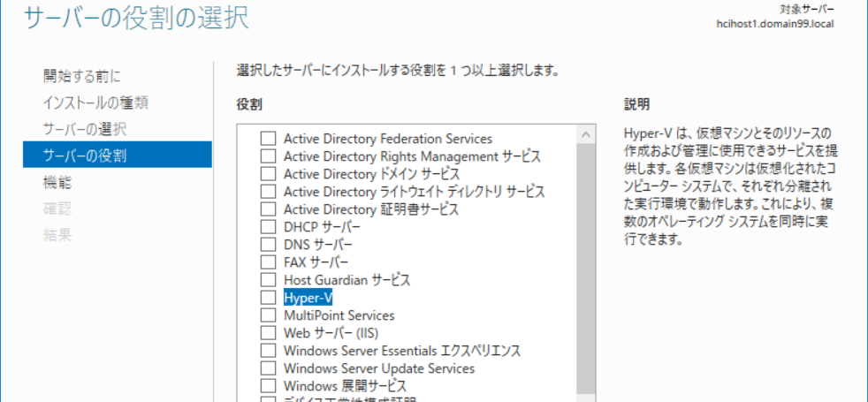The height and width of the screenshot is (402, 868).
Task: Select Active Directory 証明書サービス label
Action: [x=371, y=209]
